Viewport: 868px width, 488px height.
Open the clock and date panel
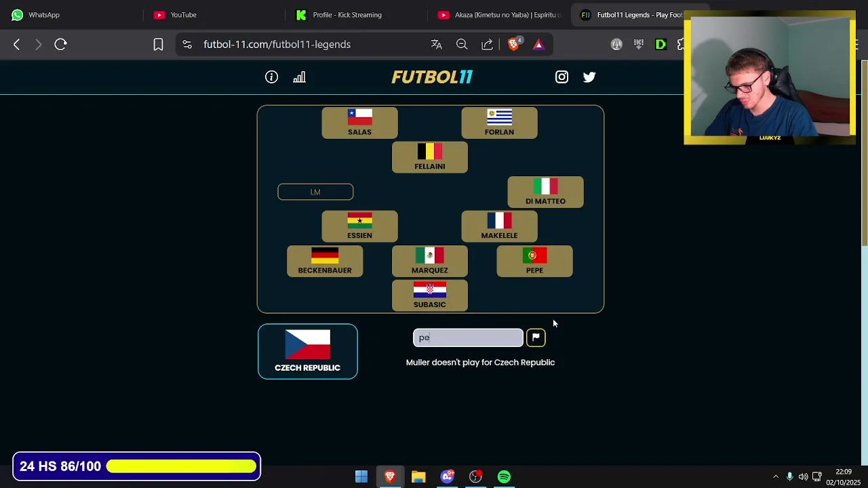(x=843, y=476)
